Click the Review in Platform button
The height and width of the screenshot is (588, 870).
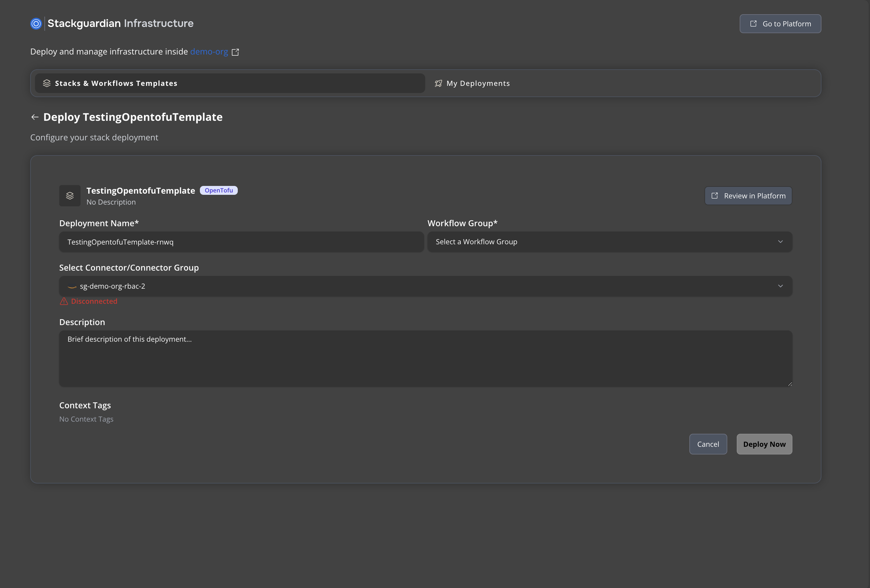(748, 196)
